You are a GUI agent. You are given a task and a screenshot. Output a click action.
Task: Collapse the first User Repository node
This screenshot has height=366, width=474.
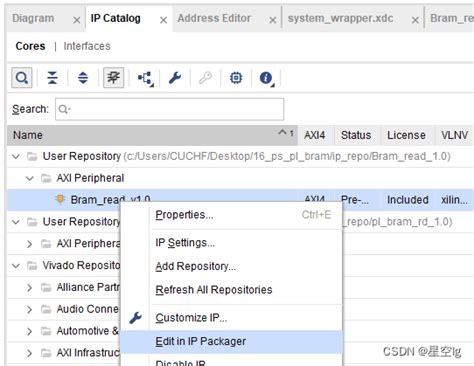tap(16, 156)
